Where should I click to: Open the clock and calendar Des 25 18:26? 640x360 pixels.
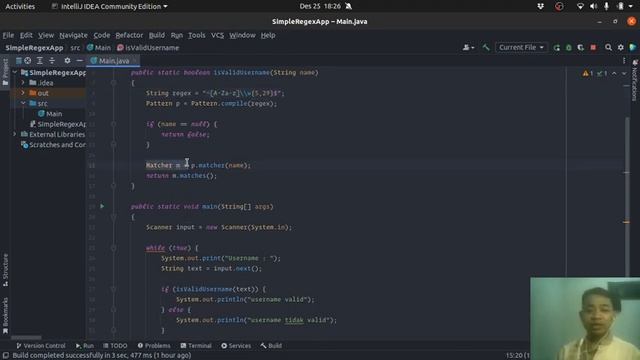coord(320,7)
